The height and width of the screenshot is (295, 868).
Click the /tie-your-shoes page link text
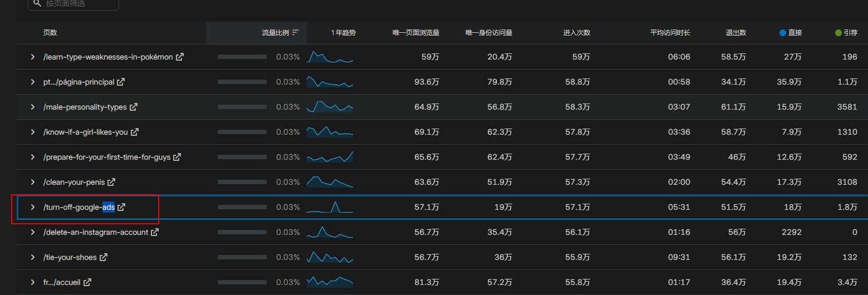70,257
